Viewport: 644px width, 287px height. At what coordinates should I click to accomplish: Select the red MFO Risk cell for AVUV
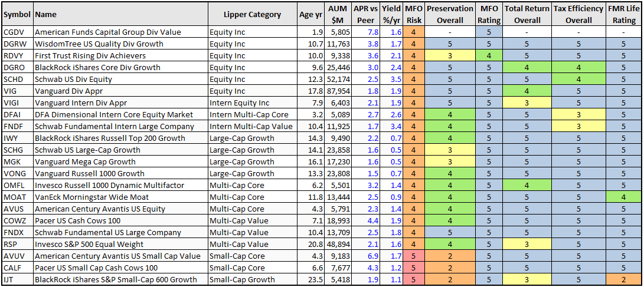click(x=413, y=256)
